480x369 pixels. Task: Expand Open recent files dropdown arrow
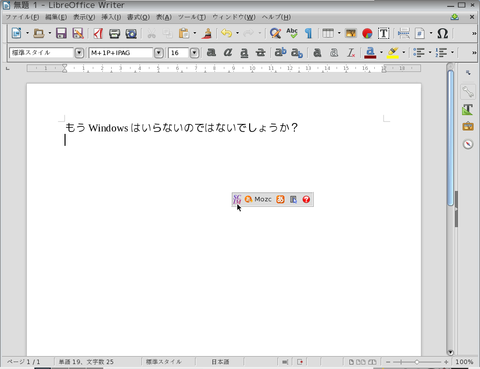click(50, 33)
